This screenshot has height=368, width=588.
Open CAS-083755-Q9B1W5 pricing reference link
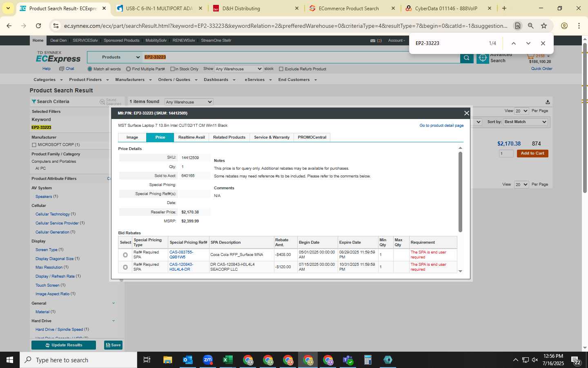(181, 255)
